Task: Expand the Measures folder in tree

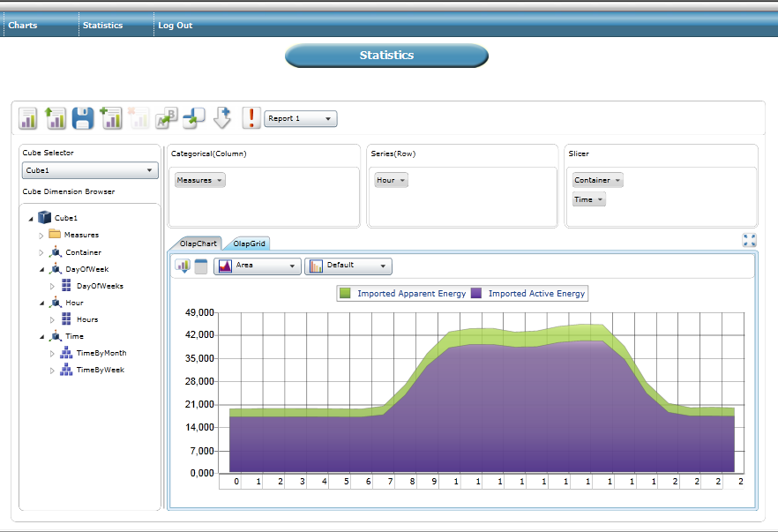Action: pos(41,236)
